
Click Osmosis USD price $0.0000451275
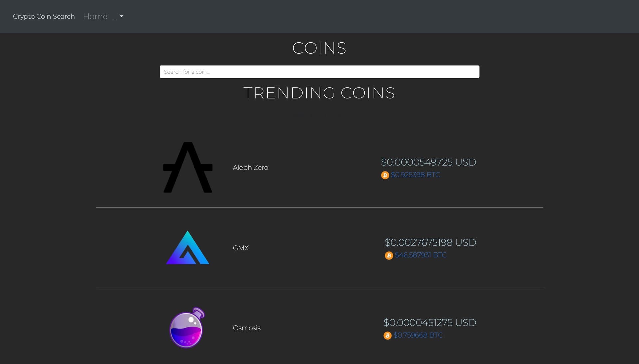[x=430, y=322]
